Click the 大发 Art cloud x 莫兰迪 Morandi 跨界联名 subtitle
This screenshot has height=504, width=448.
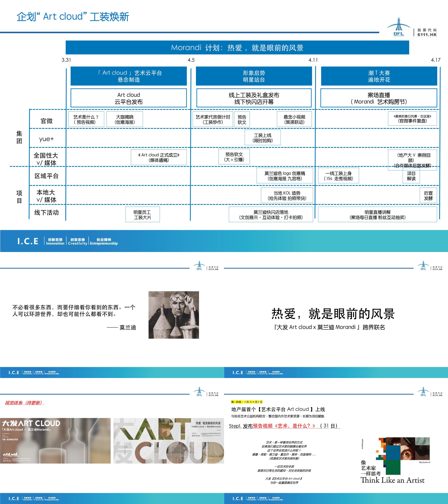(x=329, y=327)
